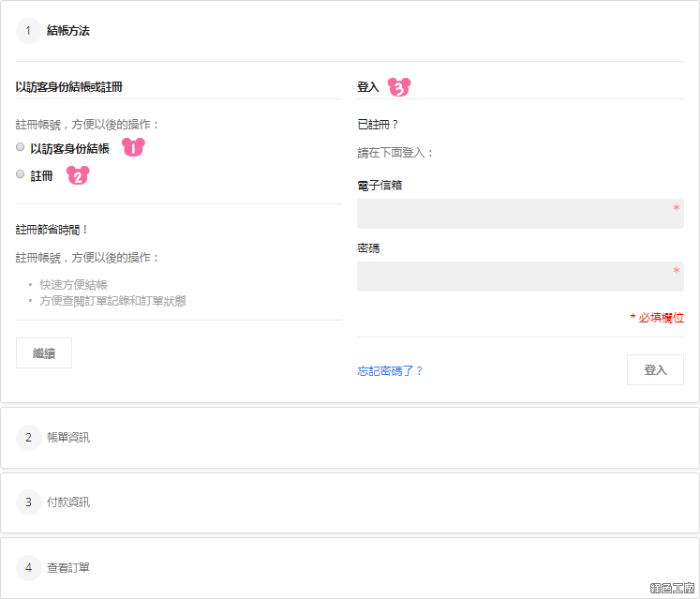Screen dimensions: 700x599
Task: Click the step 3 number circle
Action: pyautogui.click(x=28, y=502)
